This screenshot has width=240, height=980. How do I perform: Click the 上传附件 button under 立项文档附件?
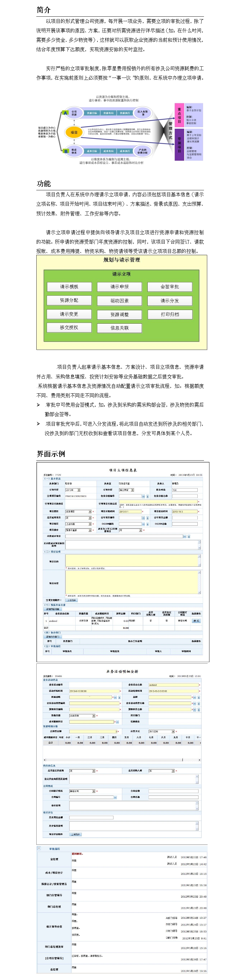(72, 600)
